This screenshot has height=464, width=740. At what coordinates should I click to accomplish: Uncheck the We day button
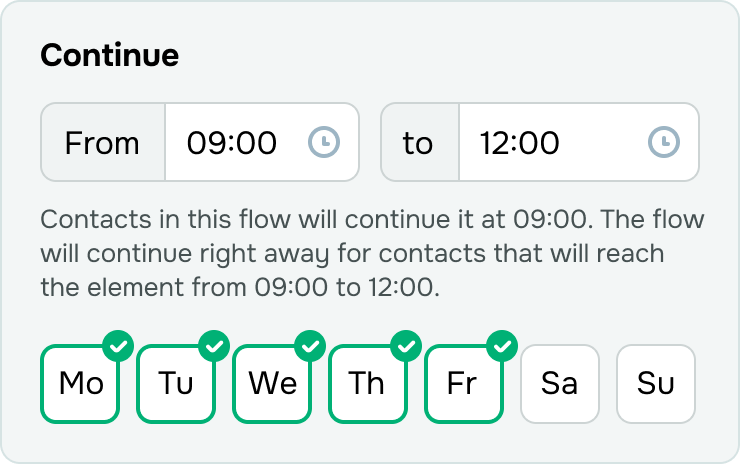(x=272, y=384)
